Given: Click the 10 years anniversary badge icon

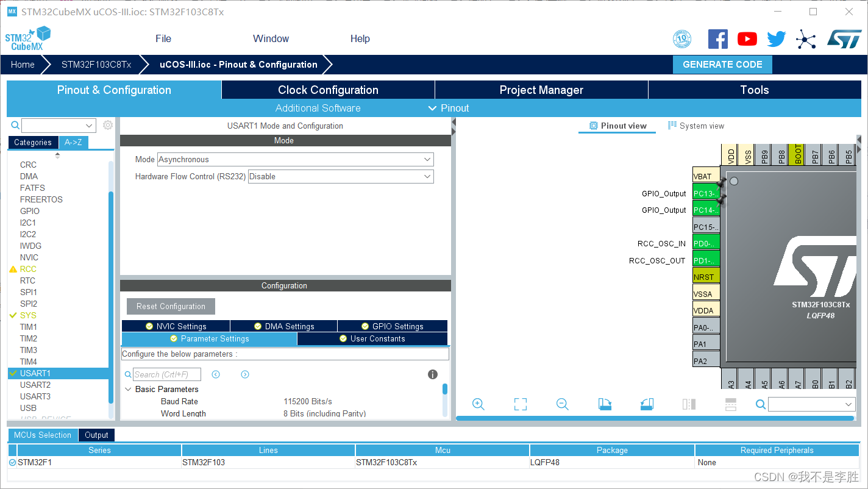Looking at the screenshot, I should coord(682,39).
